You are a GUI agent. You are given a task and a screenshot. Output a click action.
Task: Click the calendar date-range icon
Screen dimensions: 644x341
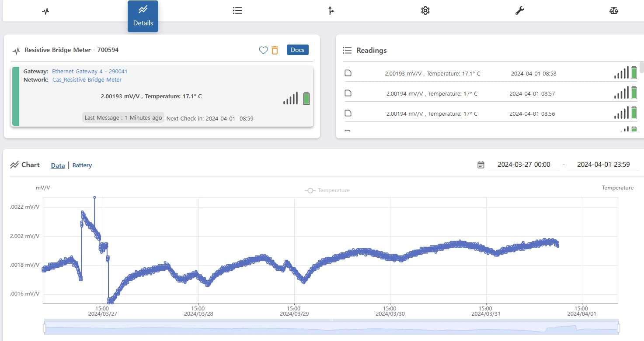[x=481, y=165]
